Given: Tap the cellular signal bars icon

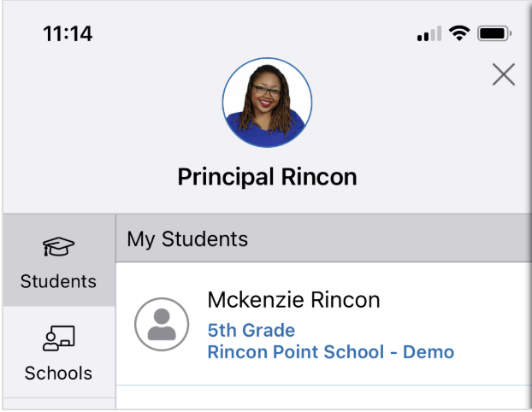Looking at the screenshot, I should pyautogui.click(x=429, y=33).
